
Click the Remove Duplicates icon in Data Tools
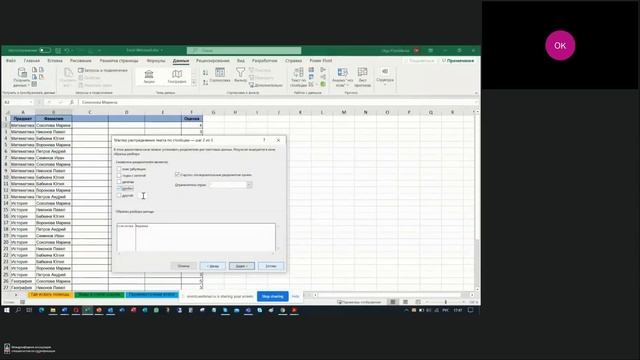tap(311, 77)
